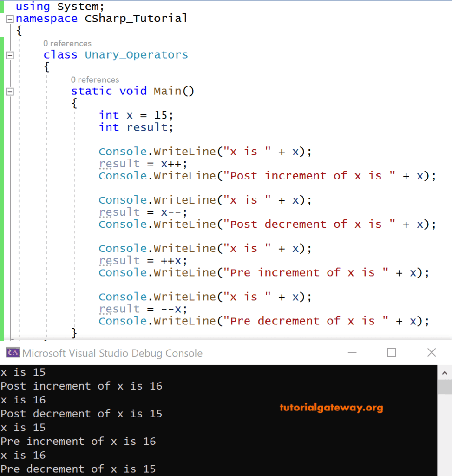Click the Debug Console command-prompt icon

pos(12,353)
